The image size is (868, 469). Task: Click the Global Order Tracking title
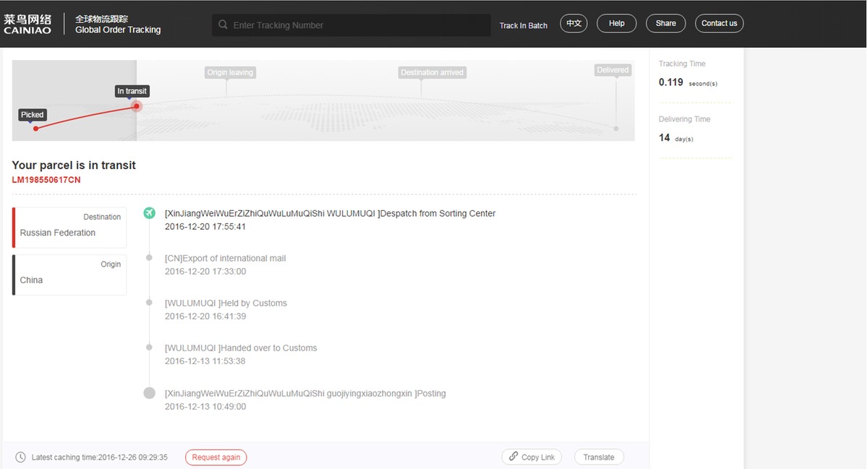pyautogui.click(x=118, y=30)
